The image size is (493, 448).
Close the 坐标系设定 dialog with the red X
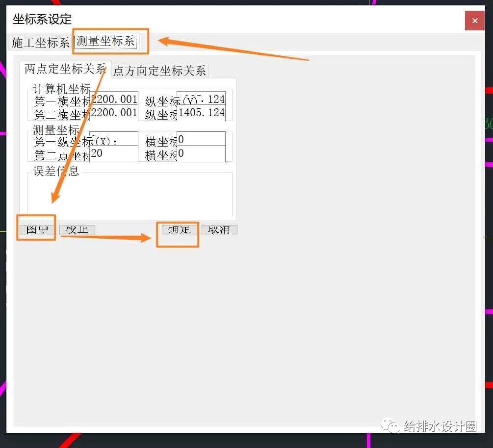point(474,21)
